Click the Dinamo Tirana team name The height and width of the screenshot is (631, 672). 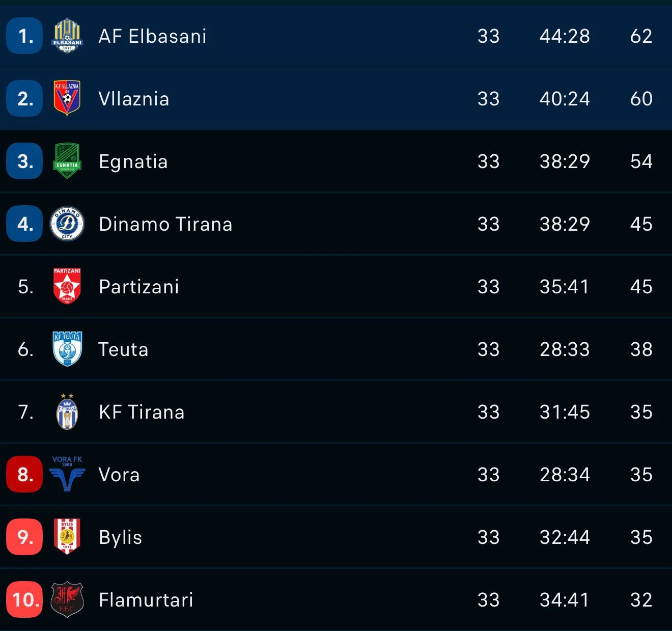pyautogui.click(x=165, y=224)
